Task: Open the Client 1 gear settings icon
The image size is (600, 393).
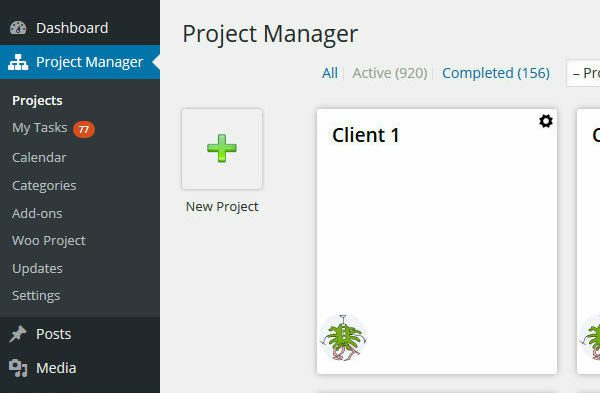Action: click(x=546, y=121)
